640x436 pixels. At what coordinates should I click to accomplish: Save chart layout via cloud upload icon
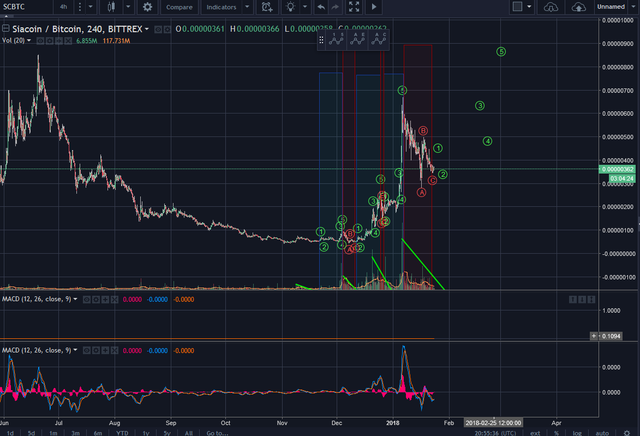pos(578,7)
